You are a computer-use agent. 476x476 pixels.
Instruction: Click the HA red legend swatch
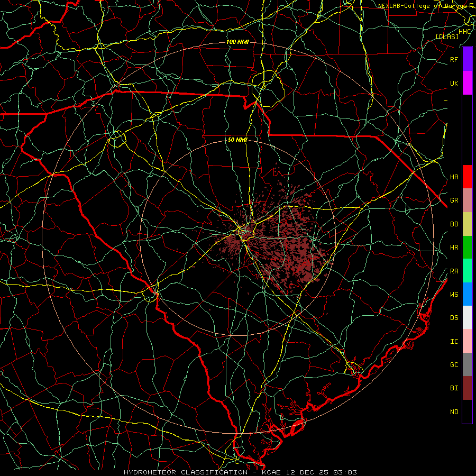click(x=467, y=177)
